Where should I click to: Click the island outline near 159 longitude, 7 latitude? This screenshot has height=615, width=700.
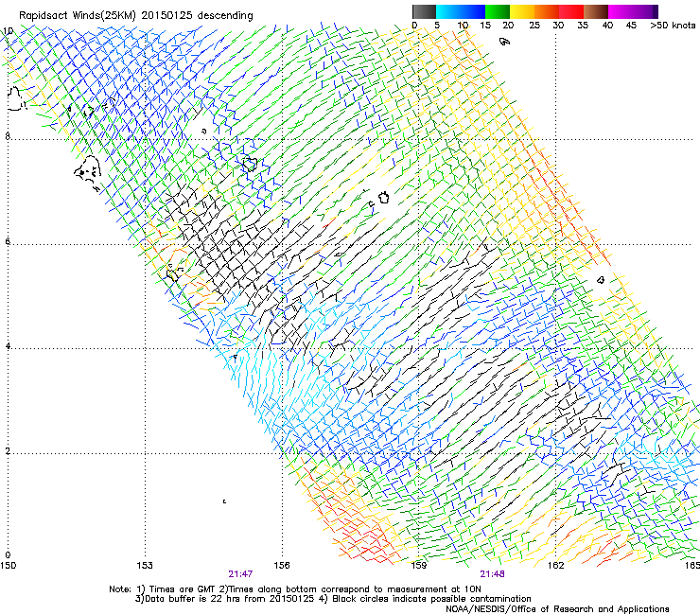(x=383, y=198)
